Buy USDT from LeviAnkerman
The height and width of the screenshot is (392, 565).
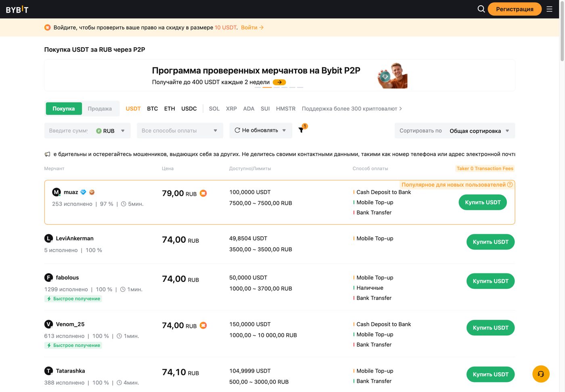point(491,242)
